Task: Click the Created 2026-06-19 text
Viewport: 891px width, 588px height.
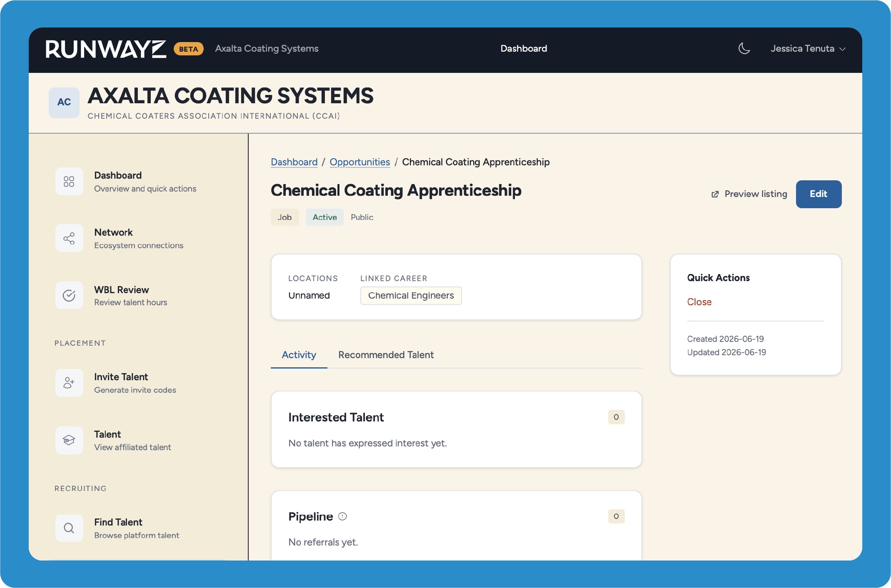Action: pyautogui.click(x=726, y=339)
